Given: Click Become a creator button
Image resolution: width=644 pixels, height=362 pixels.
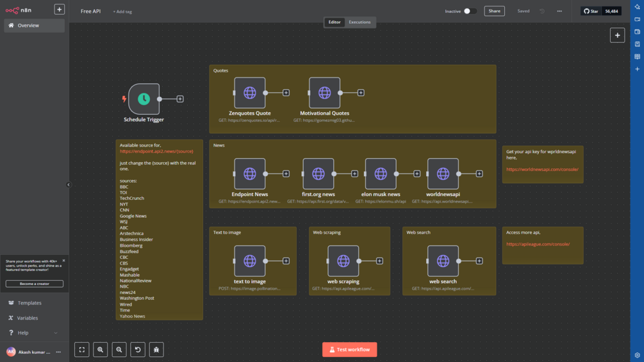Looking at the screenshot, I should click(x=35, y=284).
